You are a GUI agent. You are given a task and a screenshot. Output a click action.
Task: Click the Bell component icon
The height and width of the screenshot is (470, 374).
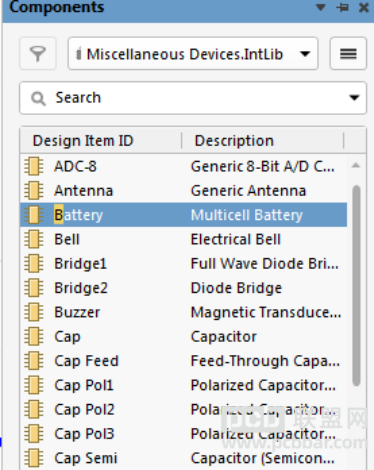pos(34,239)
